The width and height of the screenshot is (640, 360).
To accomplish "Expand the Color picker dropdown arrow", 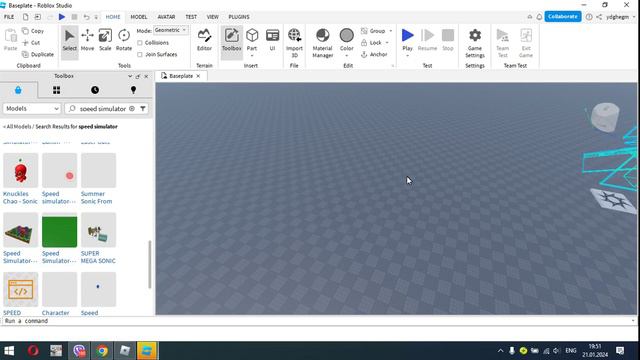I will point(347,56).
